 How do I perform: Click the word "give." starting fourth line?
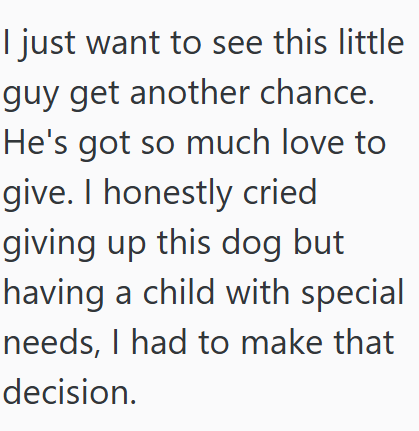point(38,195)
